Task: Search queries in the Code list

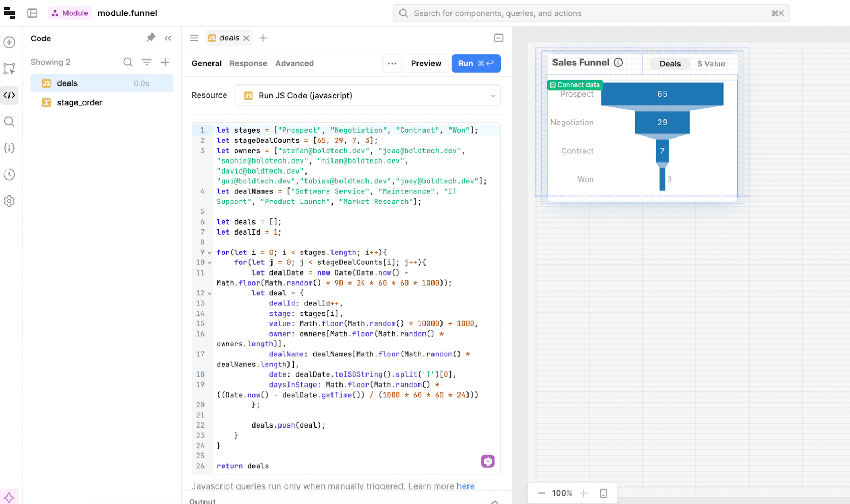Action: pyautogui.click(x=128, y=62)
